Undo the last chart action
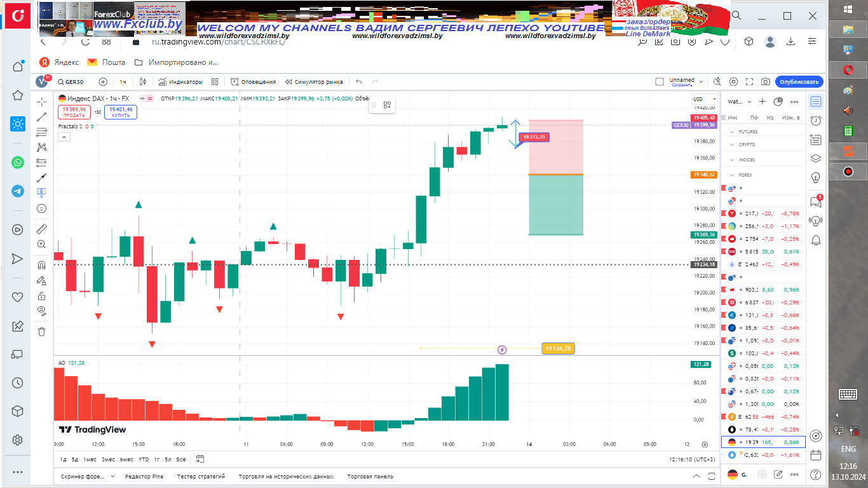The image size is (868, 488). (359, 82)
